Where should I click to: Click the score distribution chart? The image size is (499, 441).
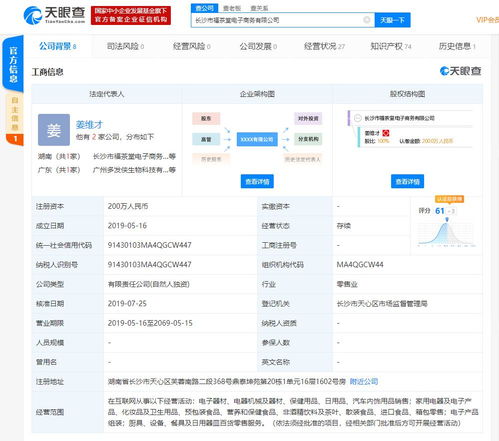pos(447,233)
